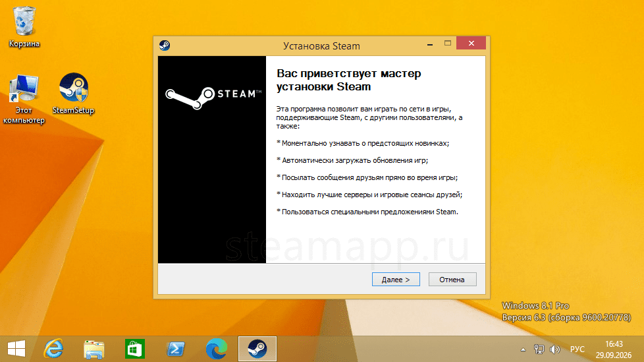Select the SteamSetup desktop icon
The height and width of the screenshot is (362, 644).
(x=74, y=94)
